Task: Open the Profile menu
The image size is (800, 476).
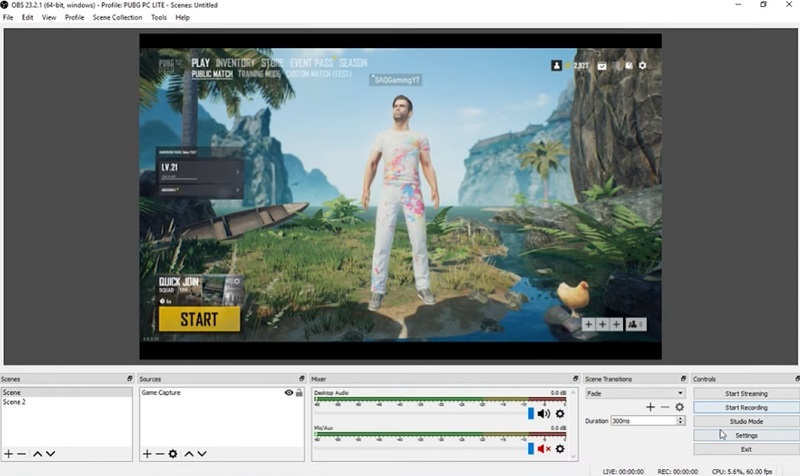Action: tap(74, 17)
